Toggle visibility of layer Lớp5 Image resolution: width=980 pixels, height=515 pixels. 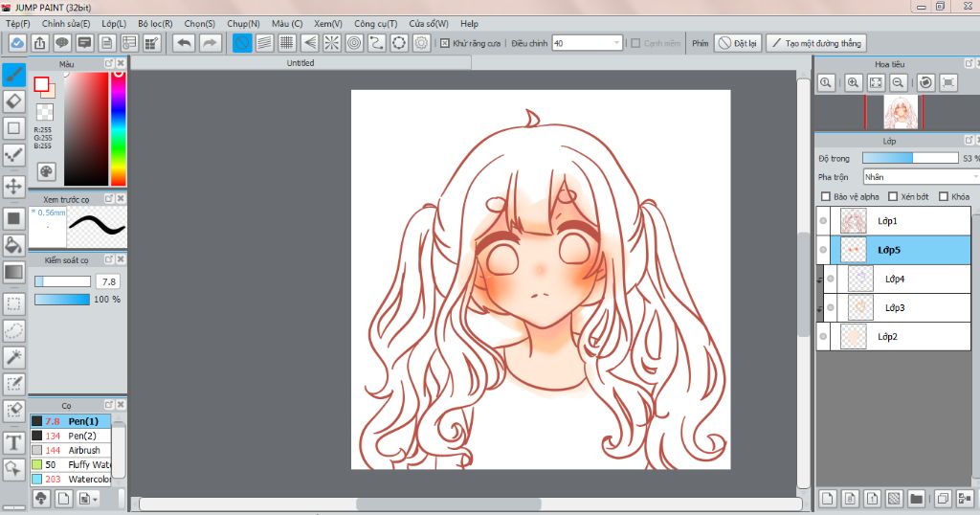click(x=823, y=250)
